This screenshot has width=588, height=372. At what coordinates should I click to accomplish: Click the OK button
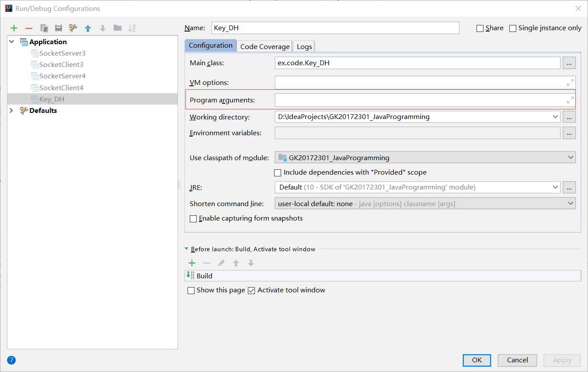pyautogui.click(x=477, y=360)
